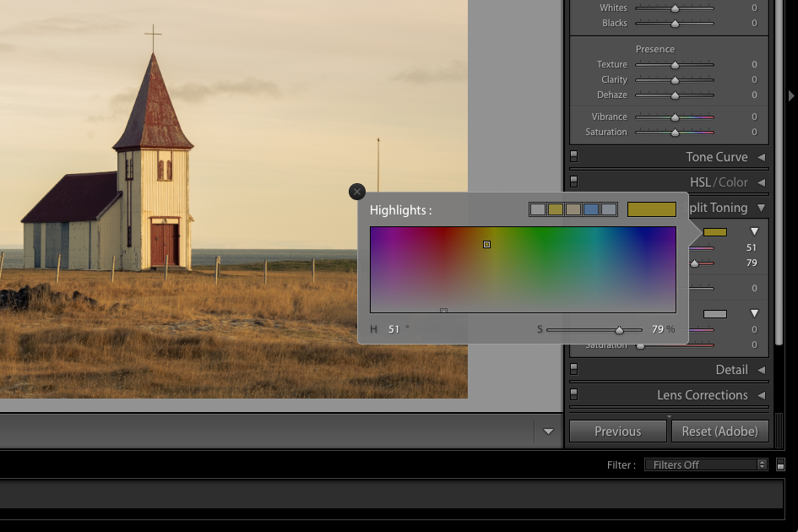Viewport: 798px width, 532px height.
Task: Click the Previous button
Action: coord(617,431)
